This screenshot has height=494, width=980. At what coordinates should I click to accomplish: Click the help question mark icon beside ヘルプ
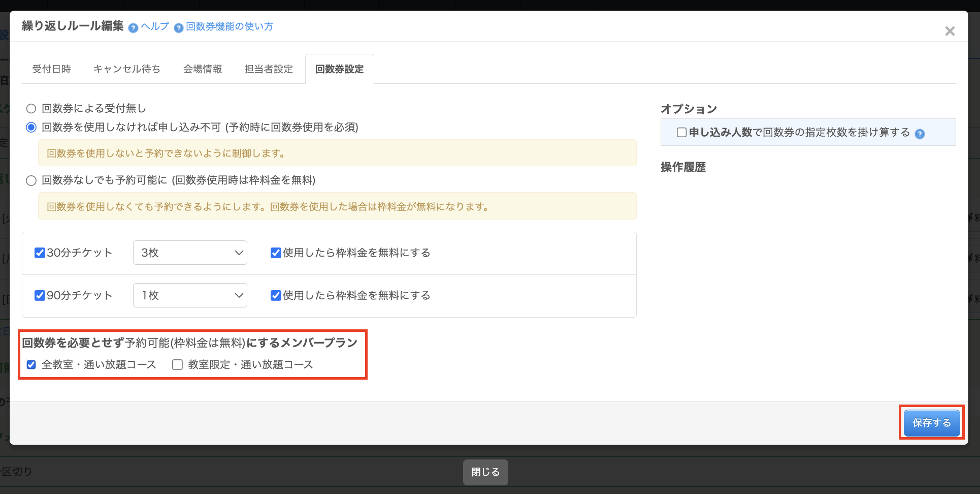tap(133, 28)
